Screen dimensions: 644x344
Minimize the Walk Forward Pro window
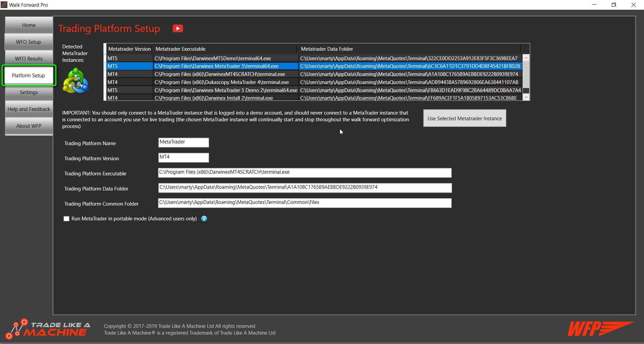(x=594, y=5)
